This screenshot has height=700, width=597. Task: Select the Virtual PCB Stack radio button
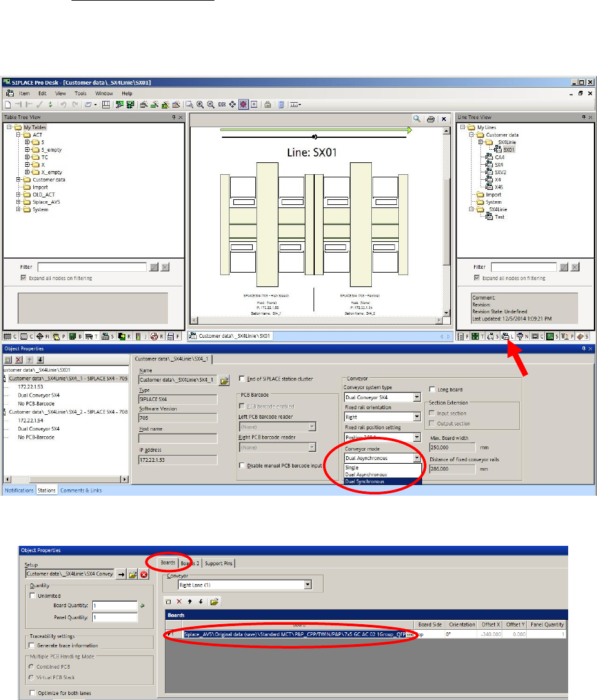point(31,677)
